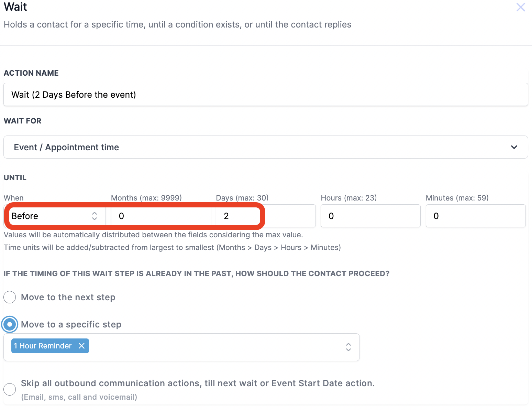Click the Before text in When field
Screen dimensions: 532x410
coord(25,216)
